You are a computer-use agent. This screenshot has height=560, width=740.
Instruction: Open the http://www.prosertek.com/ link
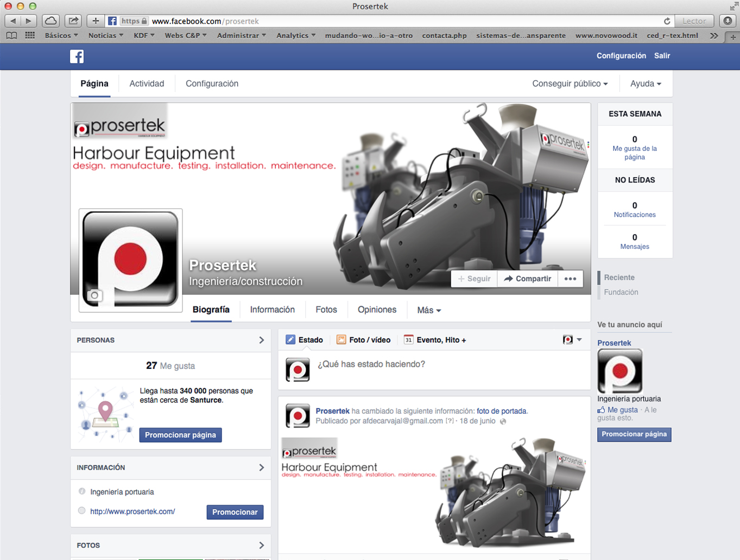coord(132,511)
